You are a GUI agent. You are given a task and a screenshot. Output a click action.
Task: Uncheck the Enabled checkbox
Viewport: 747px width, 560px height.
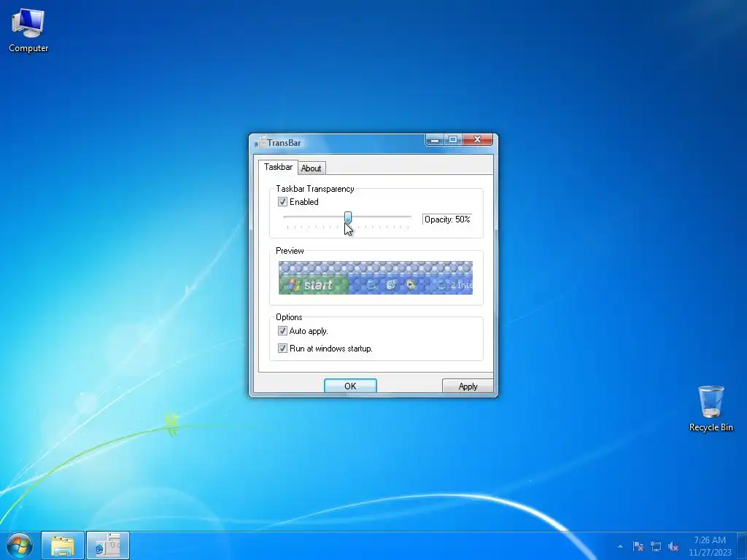tap(282, 202)
